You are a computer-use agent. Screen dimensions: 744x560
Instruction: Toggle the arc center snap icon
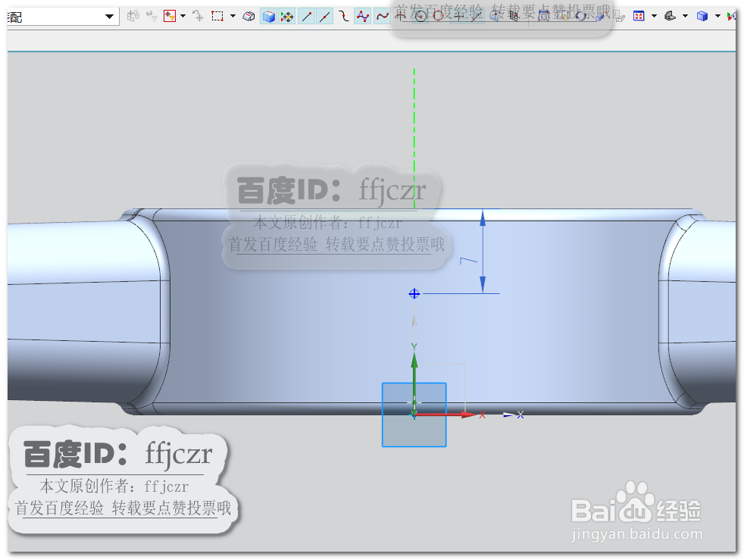point(420,17)
